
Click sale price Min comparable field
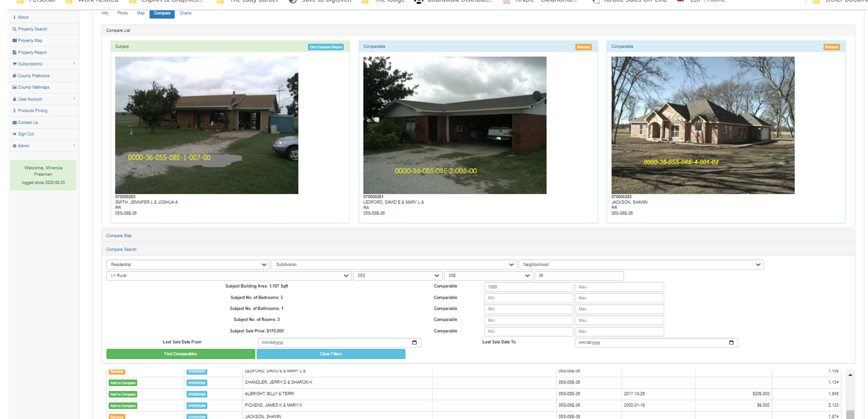pos(529,332)
